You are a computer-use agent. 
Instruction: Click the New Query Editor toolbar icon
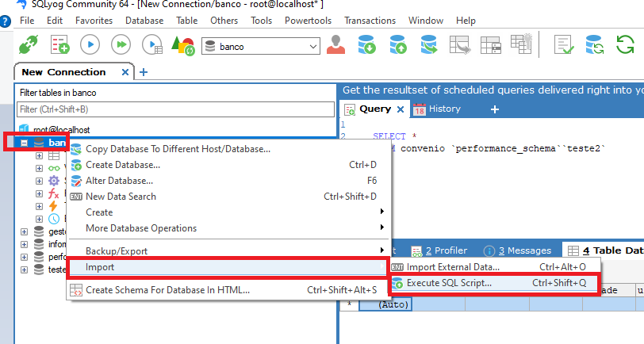coord(59,45)
